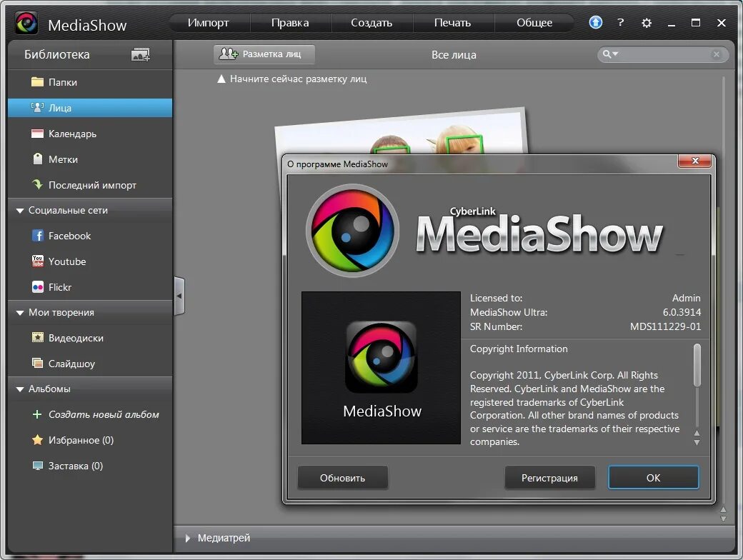
Task: Click the warning triangle before Начните сейчас разметку лиц
Action: (x=221, y=79)
